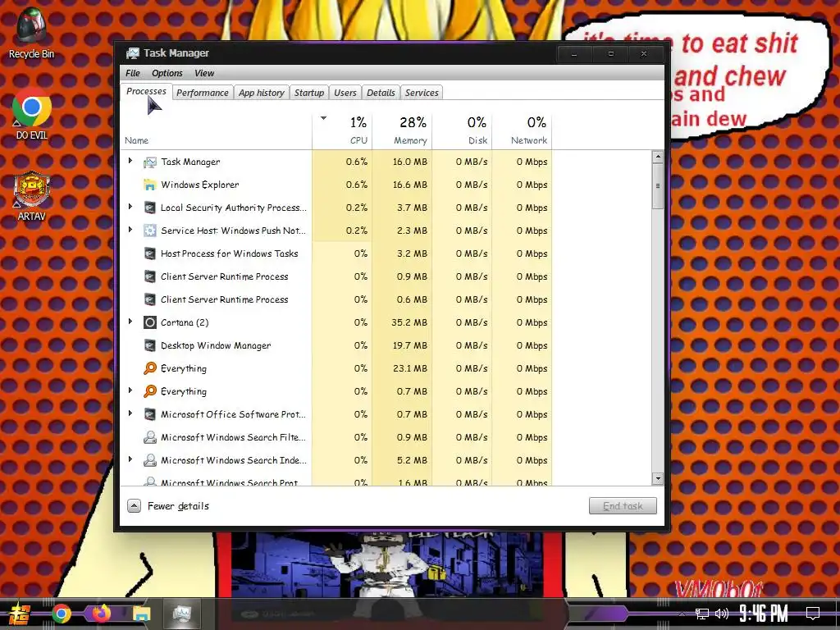Image resolution: width=840 pixels, height=630 pixels.
Task: Open File Explorer from the taskbar
Action: click(141, 614)
